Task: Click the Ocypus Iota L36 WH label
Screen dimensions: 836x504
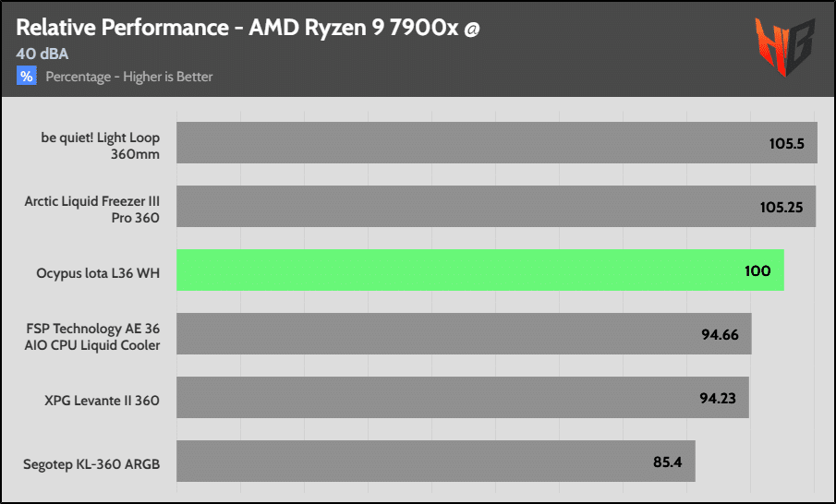Action: pos(98,273)
